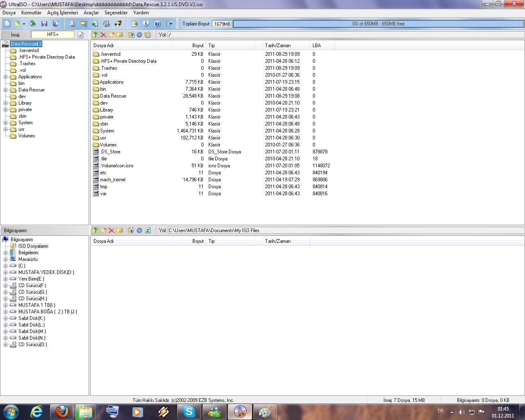
Task: Open the Dosya menu
Action: coord(9,13)
